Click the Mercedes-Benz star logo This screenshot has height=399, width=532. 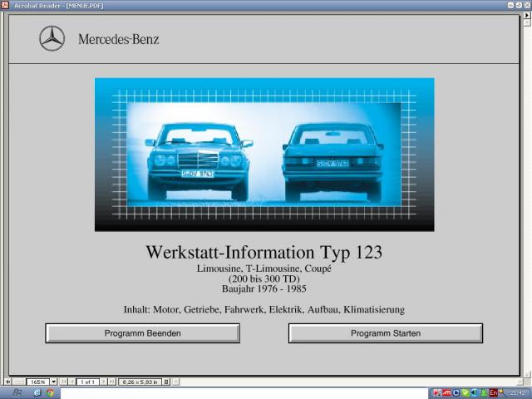[x=52, y=38]
